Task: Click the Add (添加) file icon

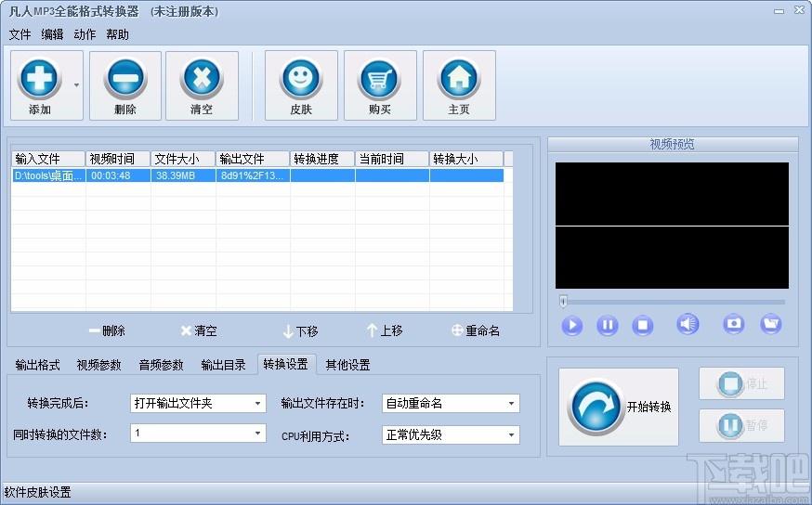Action: [x=40, y=78]
